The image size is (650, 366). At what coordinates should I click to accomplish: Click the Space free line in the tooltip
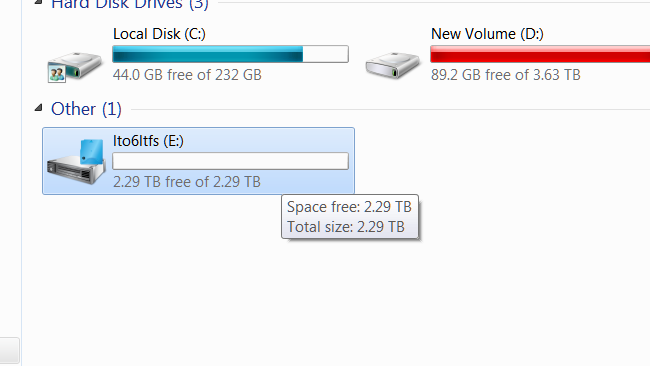tap(349, 207)
